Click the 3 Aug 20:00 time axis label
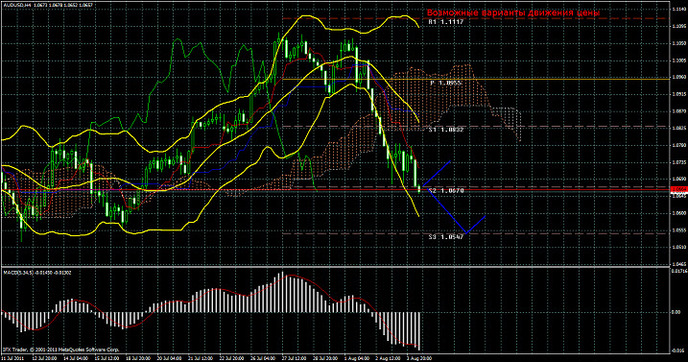The height and width of the screenshot is (362, 688). [419, 358]
